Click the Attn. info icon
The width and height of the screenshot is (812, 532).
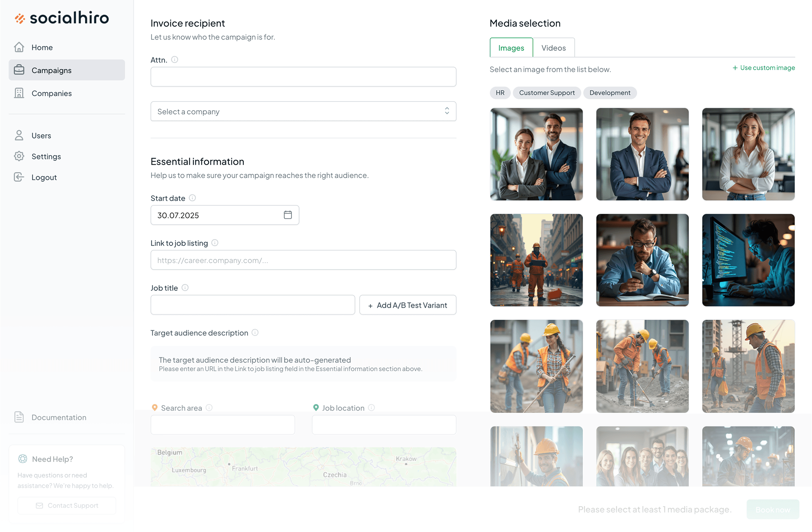pos(174,60)
